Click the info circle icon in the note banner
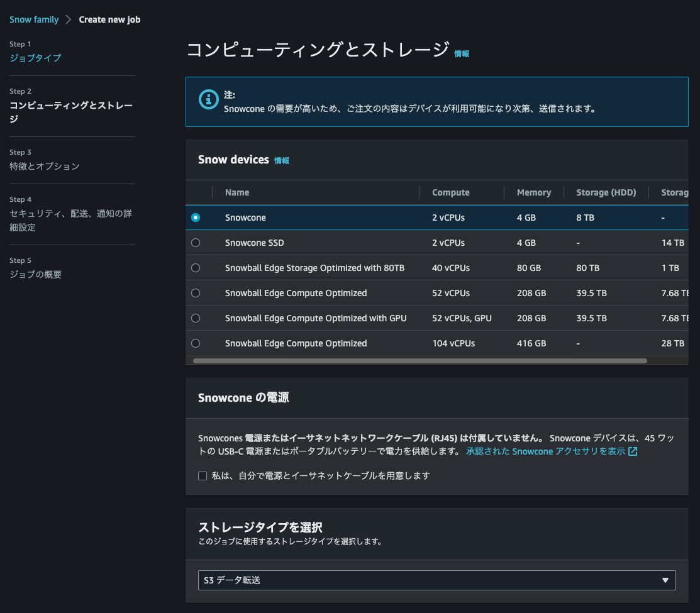Screen dimensions: 700x613 [x=208, y=99]
